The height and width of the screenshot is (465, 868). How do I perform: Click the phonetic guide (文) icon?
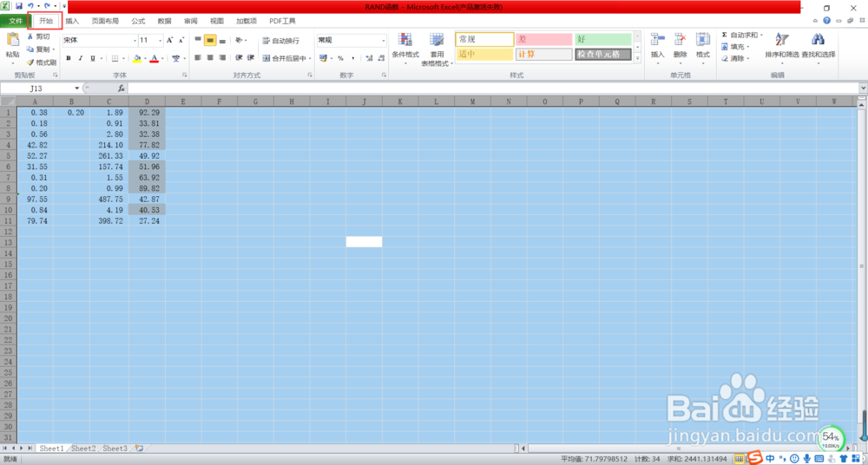click(x=176, y=58)
